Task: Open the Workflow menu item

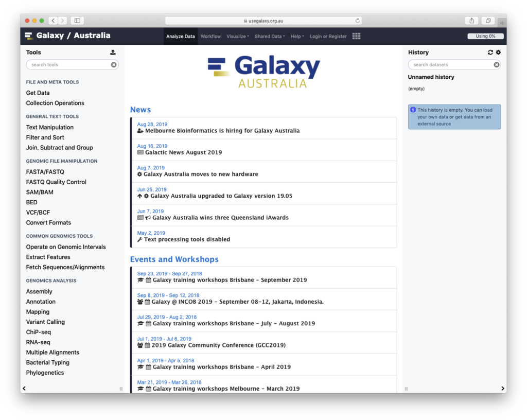Action: pyautogui.click(x=210, y=37)
